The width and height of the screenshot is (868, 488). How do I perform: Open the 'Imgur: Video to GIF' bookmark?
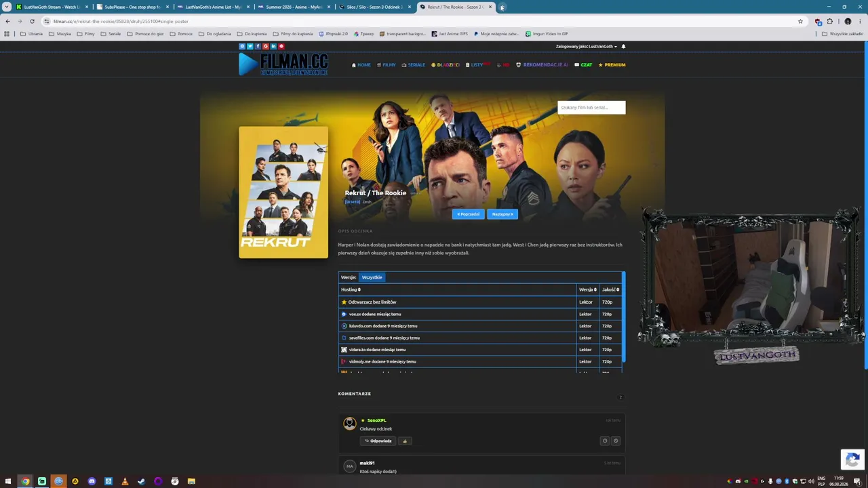[547, 33]
